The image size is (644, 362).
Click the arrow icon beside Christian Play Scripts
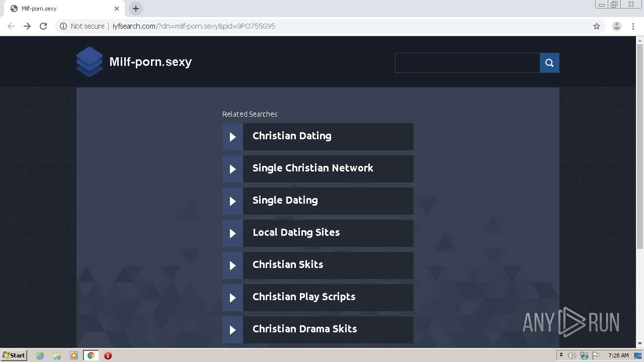(x=232, y=298)
